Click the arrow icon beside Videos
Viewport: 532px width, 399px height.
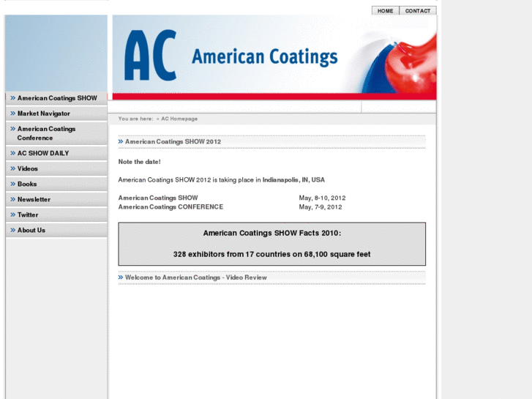[13, 168]
